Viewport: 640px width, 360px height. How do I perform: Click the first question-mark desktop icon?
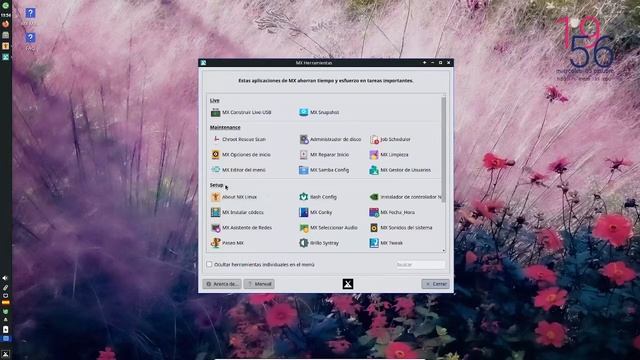point(30,13)
